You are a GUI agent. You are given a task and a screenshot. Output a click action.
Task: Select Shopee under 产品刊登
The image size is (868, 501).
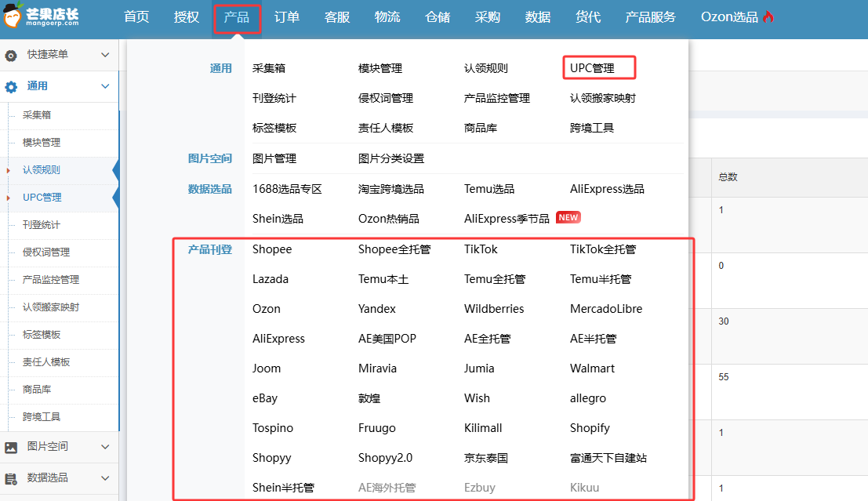pos(272,249)
